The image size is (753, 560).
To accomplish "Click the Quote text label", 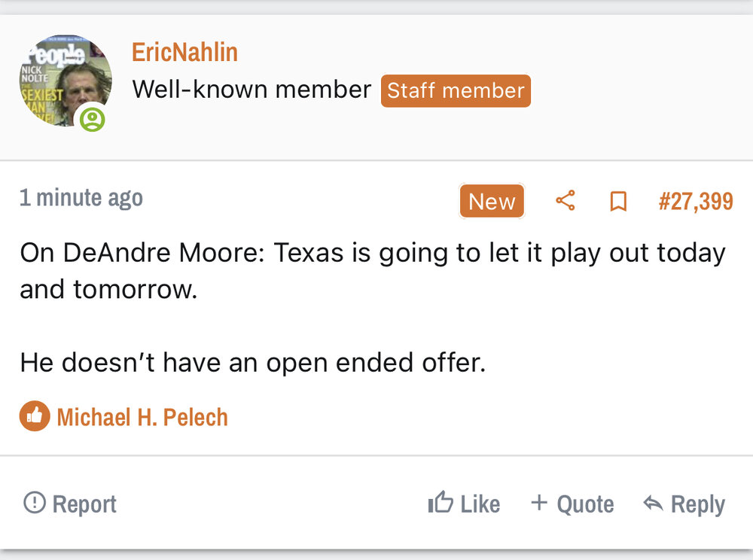I will (585, 504).
